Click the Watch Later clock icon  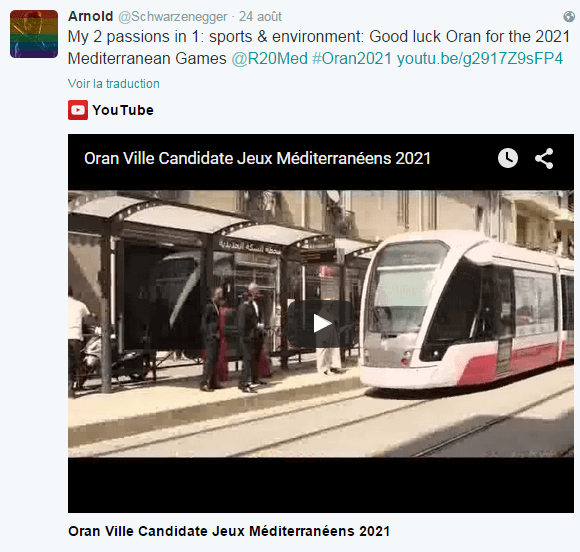pos(508,158)
